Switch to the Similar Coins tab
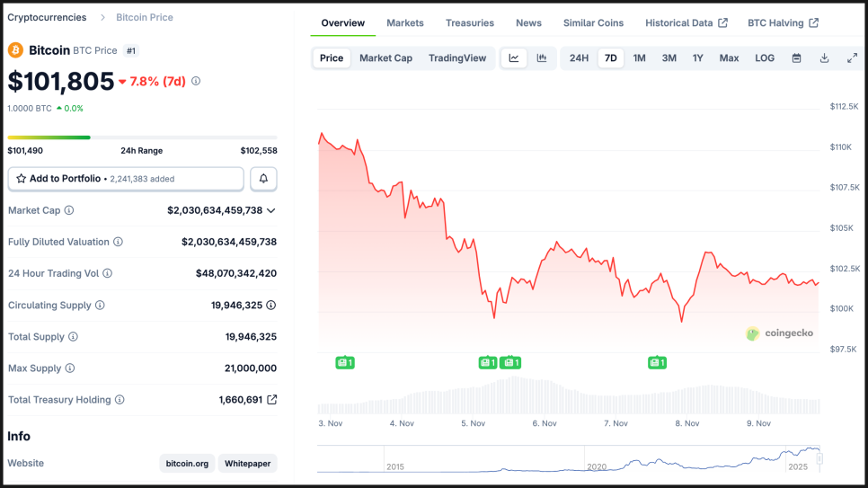 point(593,23)
